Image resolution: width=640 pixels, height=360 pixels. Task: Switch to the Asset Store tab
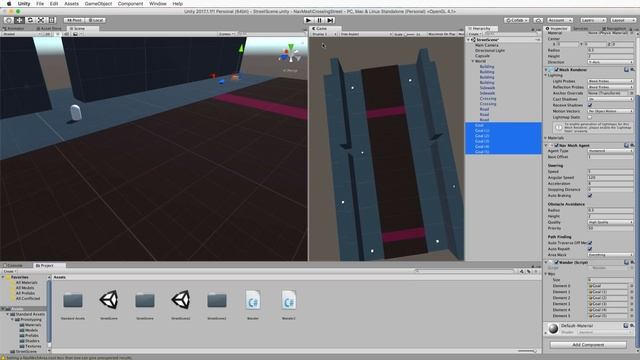coord(49,29)
